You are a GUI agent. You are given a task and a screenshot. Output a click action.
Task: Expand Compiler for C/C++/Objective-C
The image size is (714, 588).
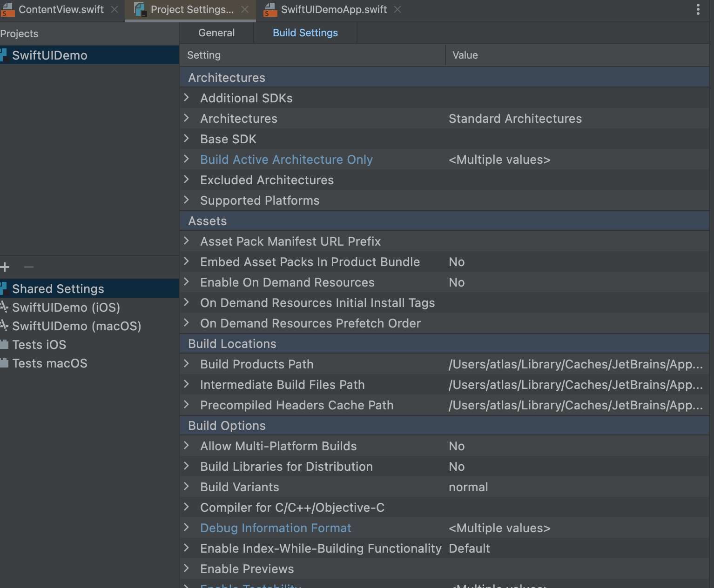187,507
